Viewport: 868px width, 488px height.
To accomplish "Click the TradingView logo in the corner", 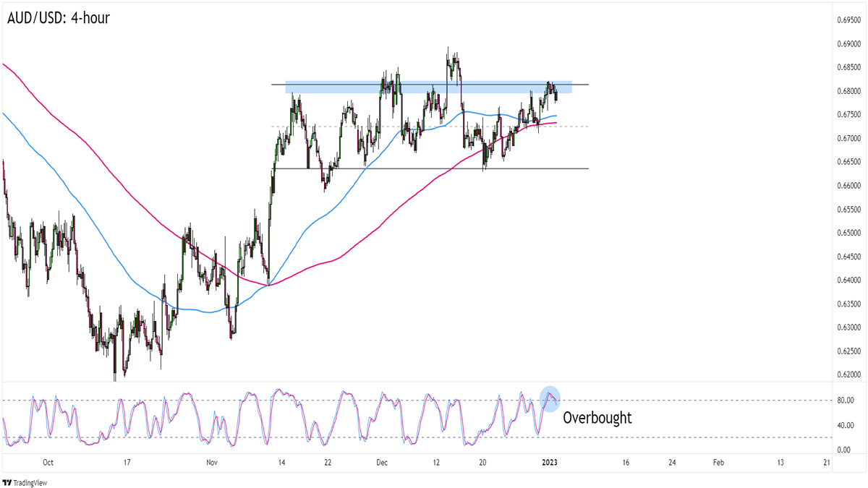I will click(29, 481).
